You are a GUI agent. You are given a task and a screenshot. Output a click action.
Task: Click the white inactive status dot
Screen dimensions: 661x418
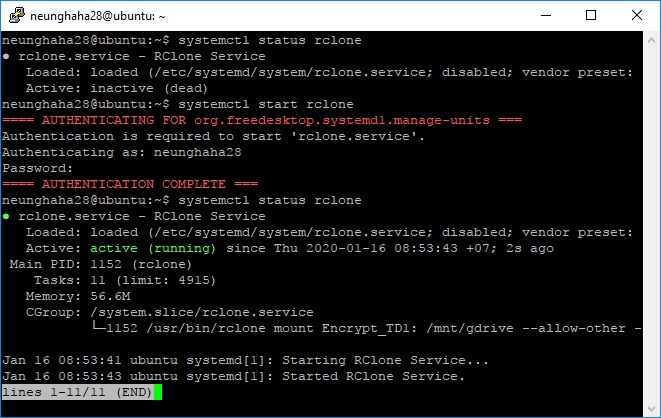(x=6, y=56)
